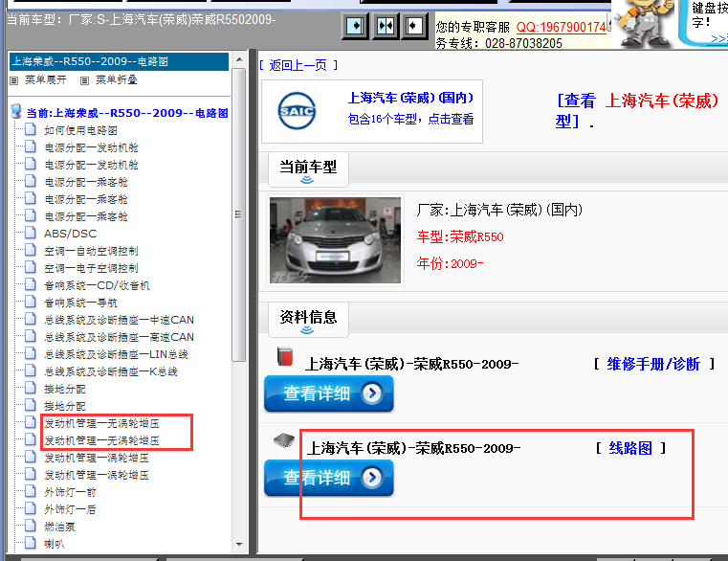Open 音响系统一导航 tree item
728x561 pixels.
pos(80,303)
